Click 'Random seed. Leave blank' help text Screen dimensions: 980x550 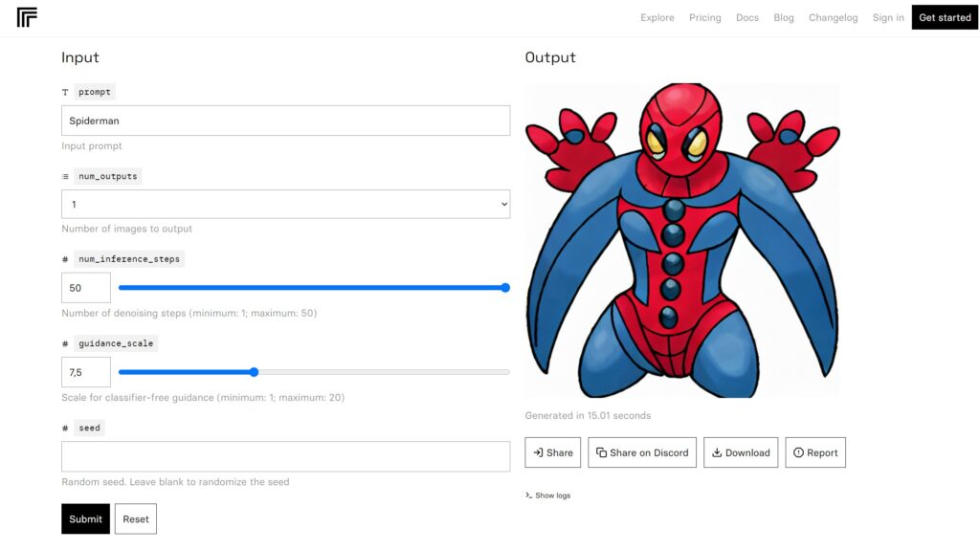click(x=175, y=482)
